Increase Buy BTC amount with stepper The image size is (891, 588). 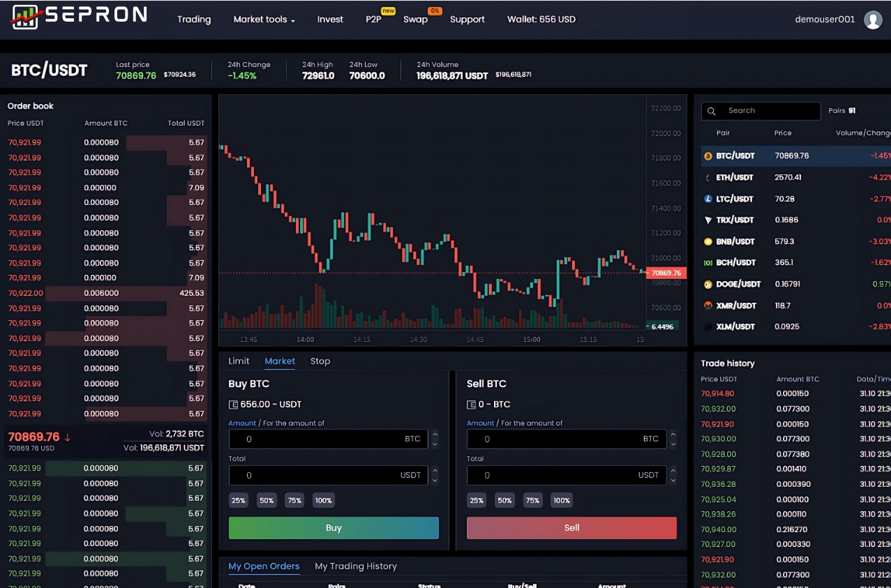[x=435, y=435]
